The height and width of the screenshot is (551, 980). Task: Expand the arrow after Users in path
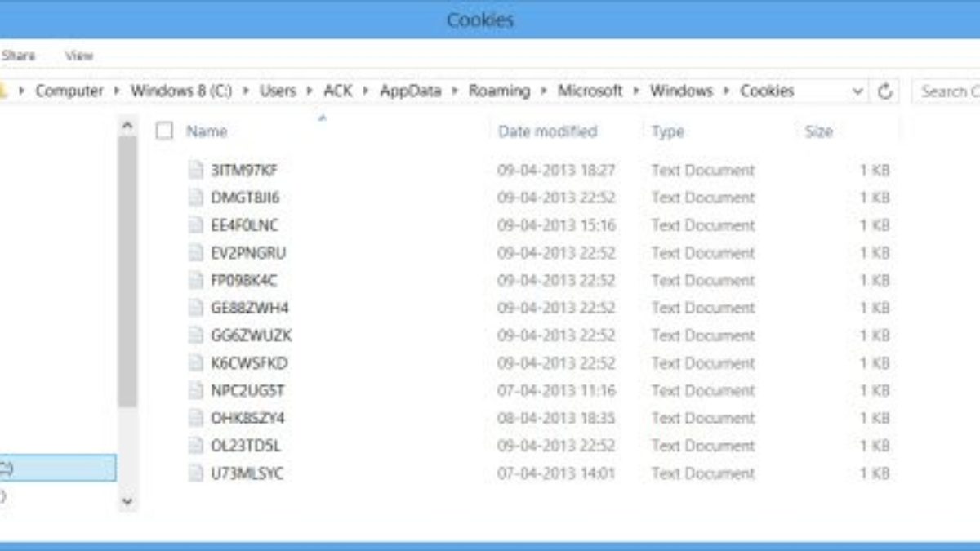point(309,91)
